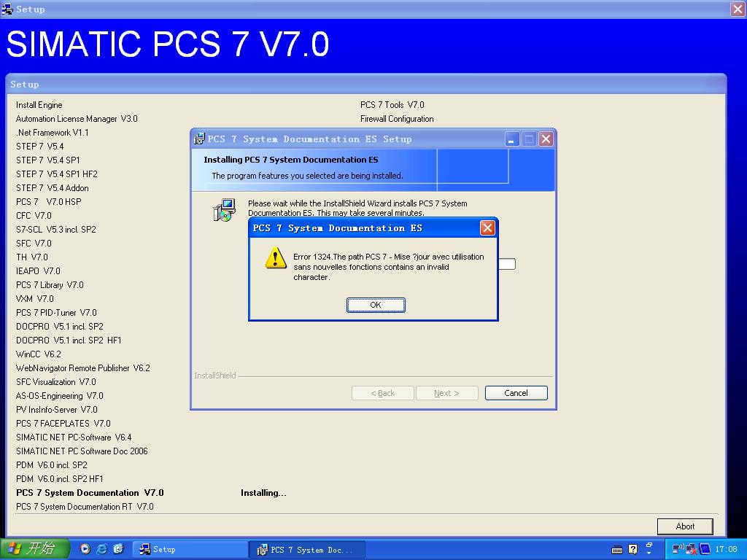747x560 pixels.
Task: Select 'PDM V6.0 incl. SP2 HF1' entry
Action: [x=60, y=478]
